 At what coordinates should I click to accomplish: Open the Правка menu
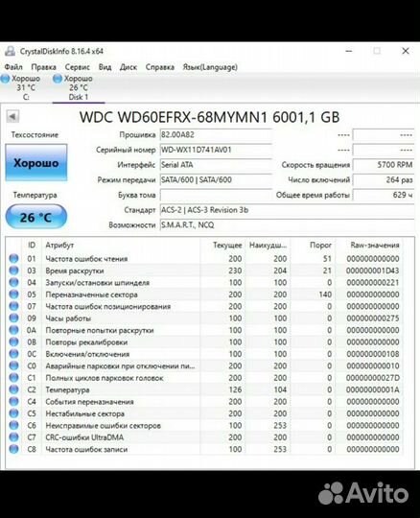43,67
